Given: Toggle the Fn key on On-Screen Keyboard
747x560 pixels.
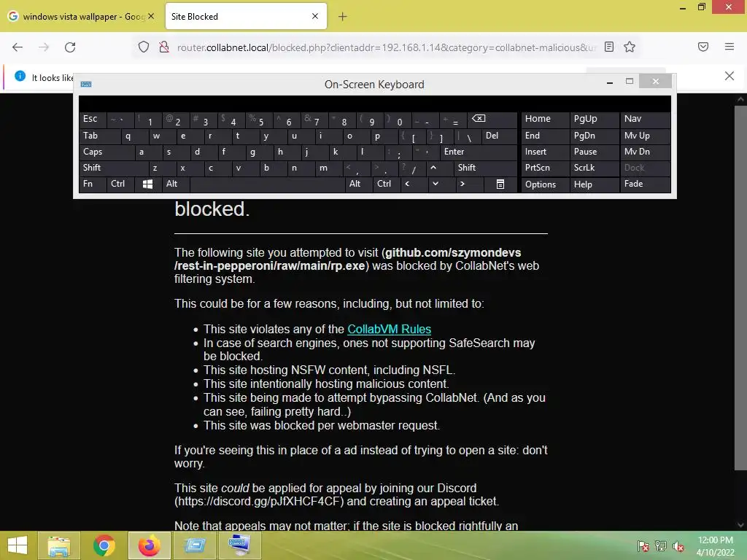Looking at the screenshot, I should (93, 184).
